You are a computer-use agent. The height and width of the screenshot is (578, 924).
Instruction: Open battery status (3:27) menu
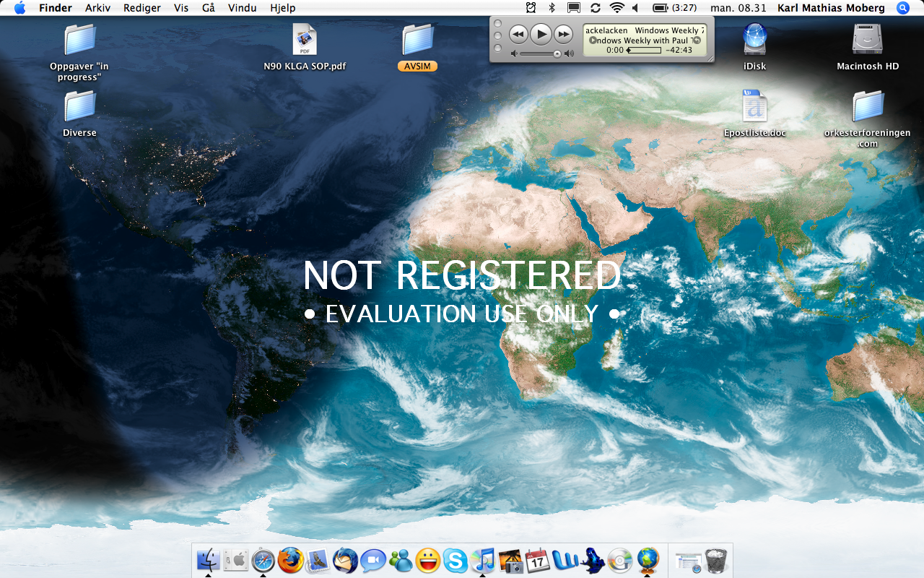click(x=674, y=8)
